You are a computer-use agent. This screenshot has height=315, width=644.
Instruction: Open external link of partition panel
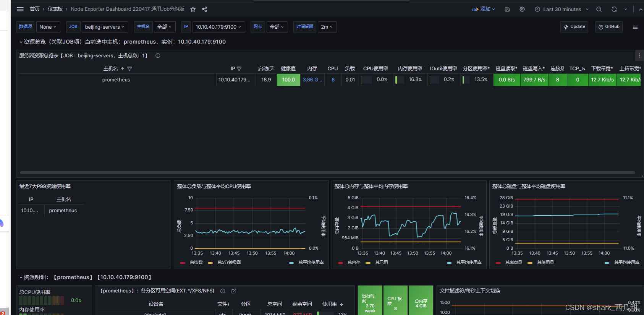pos(234,291)
